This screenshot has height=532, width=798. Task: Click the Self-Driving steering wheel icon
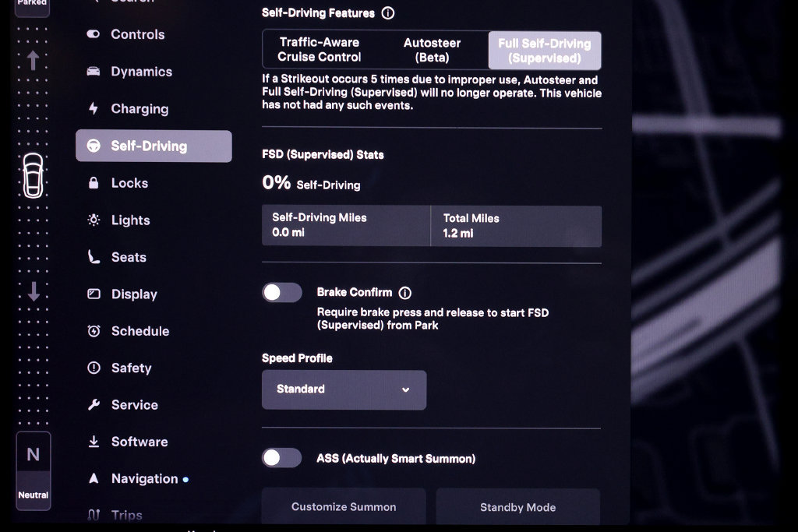click(x=94, y=146)
